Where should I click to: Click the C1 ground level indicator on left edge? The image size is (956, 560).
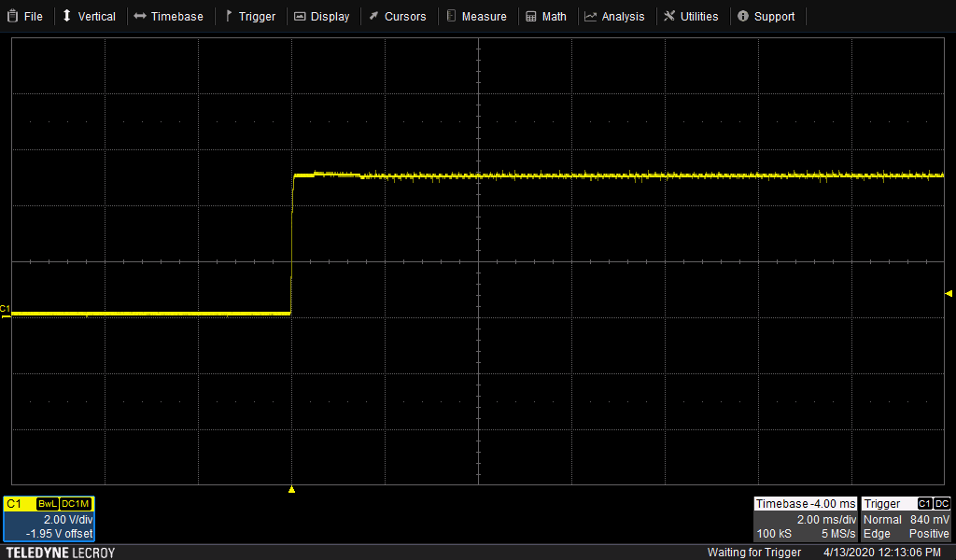click(x=6, y=309)
